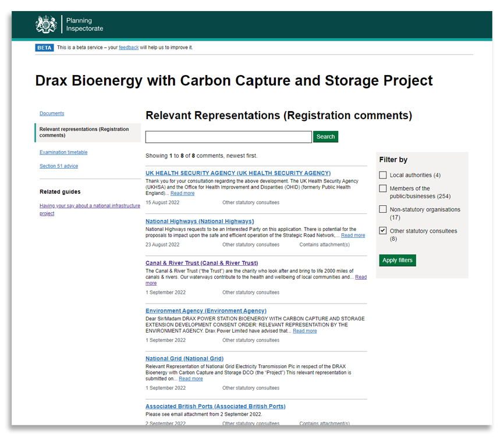The image size is (504, 442).
Task: Open the Documents sidebar link
Action: 52,113
